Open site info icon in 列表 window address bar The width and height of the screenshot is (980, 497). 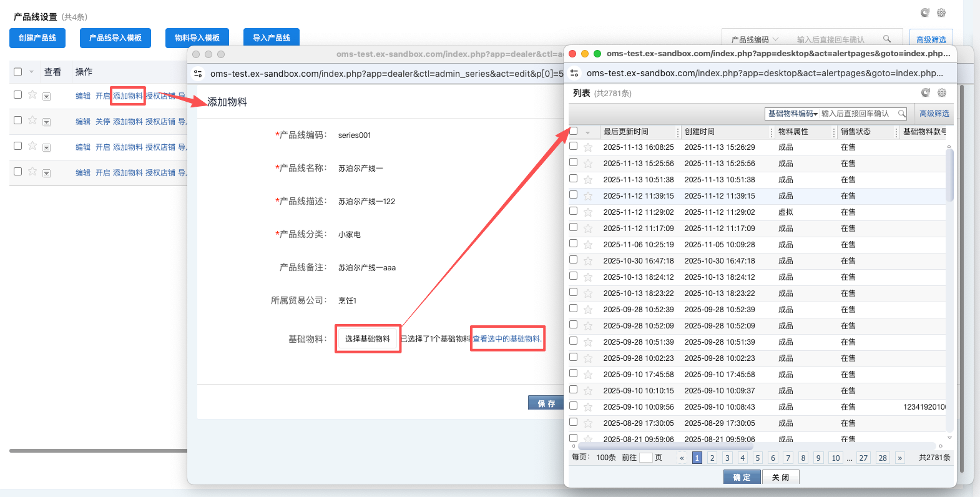(x=575, y=73)
